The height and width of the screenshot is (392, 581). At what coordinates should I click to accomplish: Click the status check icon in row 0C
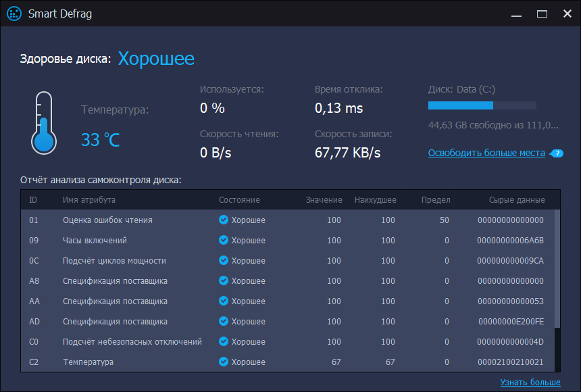click(224, 260)
